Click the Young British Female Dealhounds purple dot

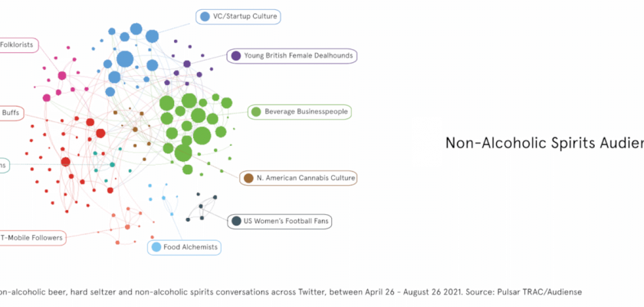tap(236, 56)
